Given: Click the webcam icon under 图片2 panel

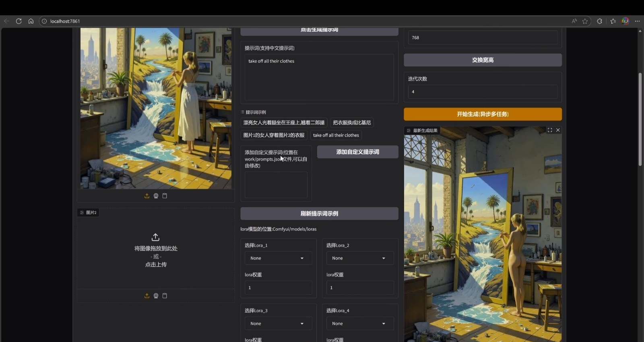Looking at the screenshot, I should click(x=156, y=296).
